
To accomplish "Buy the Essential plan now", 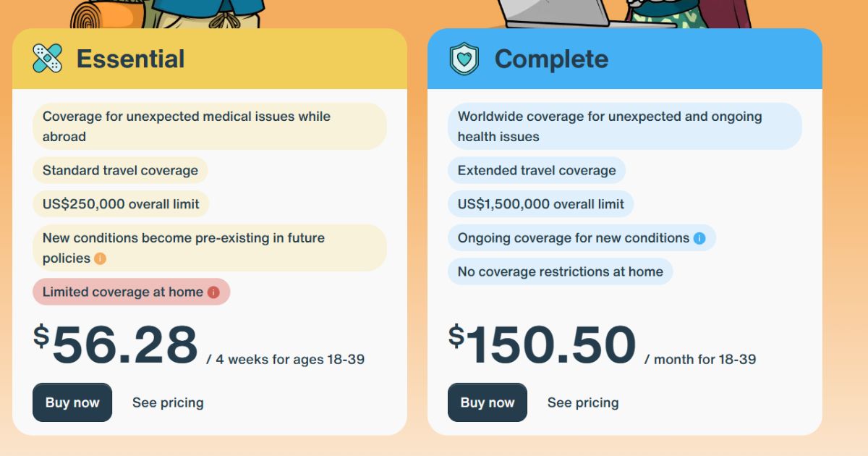I will [x=72, y=402].
